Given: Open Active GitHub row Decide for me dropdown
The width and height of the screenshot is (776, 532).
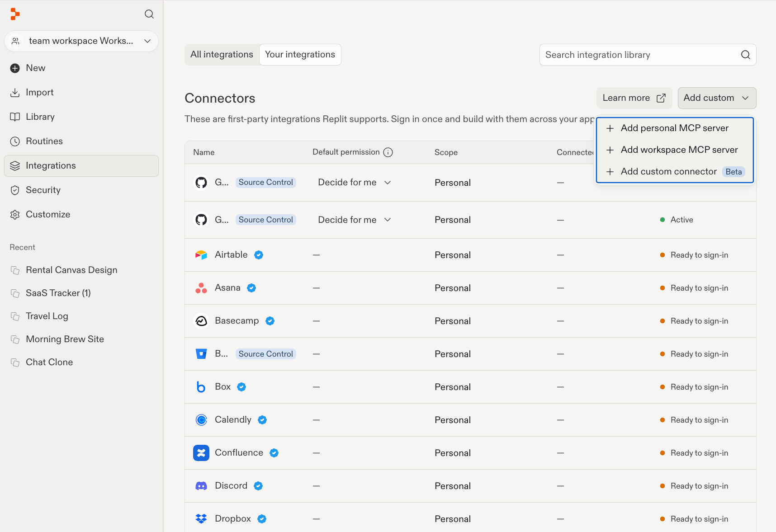Looking at the screenshot, I should (x=355, y=220).
